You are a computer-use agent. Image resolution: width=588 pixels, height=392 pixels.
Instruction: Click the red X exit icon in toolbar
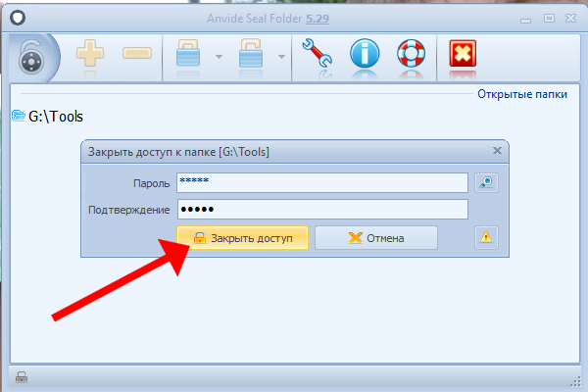point(462,55)
